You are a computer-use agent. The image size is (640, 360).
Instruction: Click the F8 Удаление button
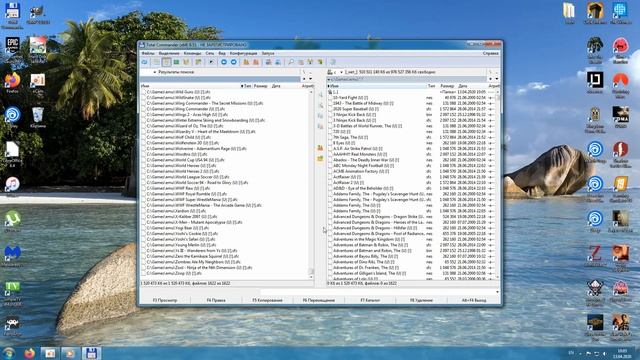422,300
